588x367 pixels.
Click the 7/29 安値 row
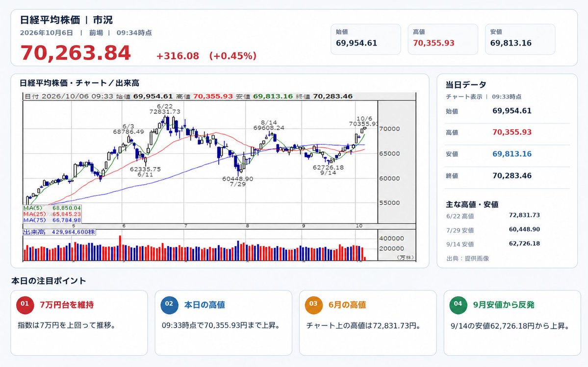(x=493, y=230)
